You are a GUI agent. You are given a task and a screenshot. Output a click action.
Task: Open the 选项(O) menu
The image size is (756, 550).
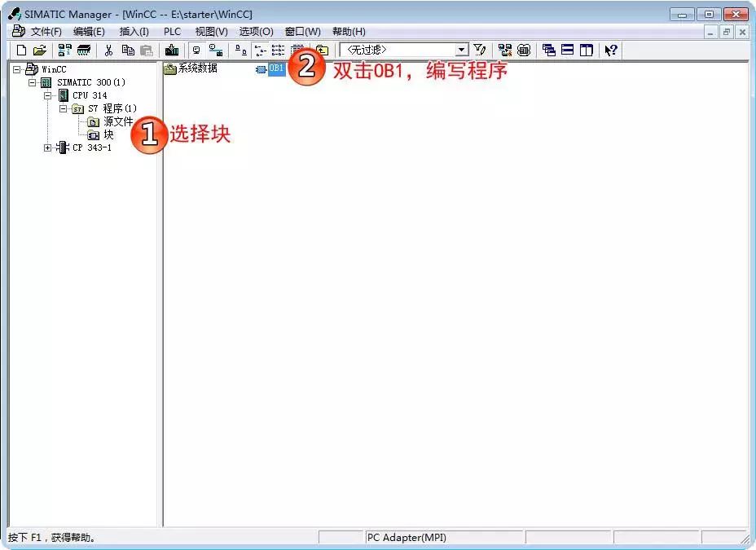point(257,32)
